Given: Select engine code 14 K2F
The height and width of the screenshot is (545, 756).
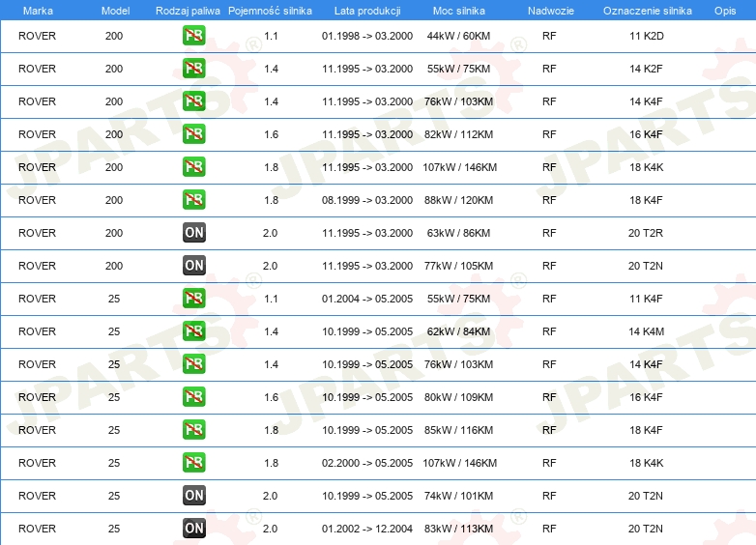Looking at the screenshot, I should click(646, 69).
